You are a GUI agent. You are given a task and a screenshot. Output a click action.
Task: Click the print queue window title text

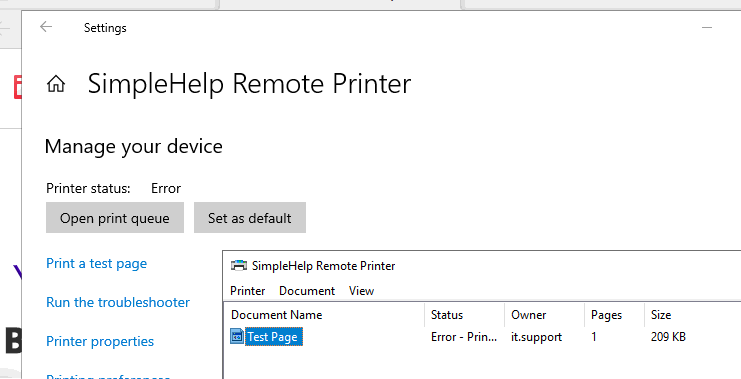[324, 266]
